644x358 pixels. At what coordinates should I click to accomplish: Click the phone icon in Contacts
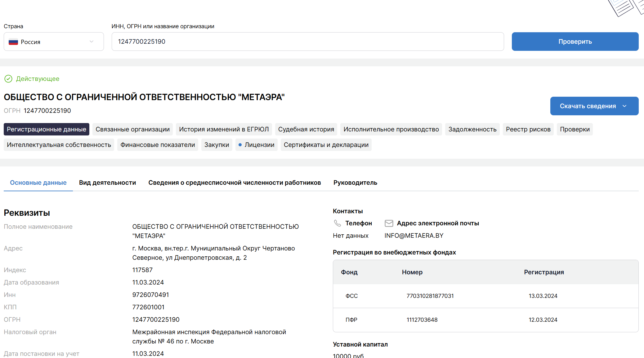(337, 223)
